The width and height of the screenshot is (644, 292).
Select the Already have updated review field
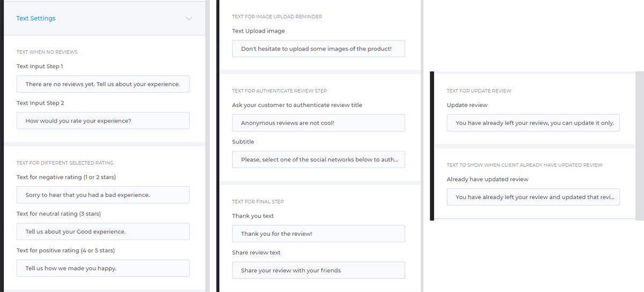(x=533, y=197)
